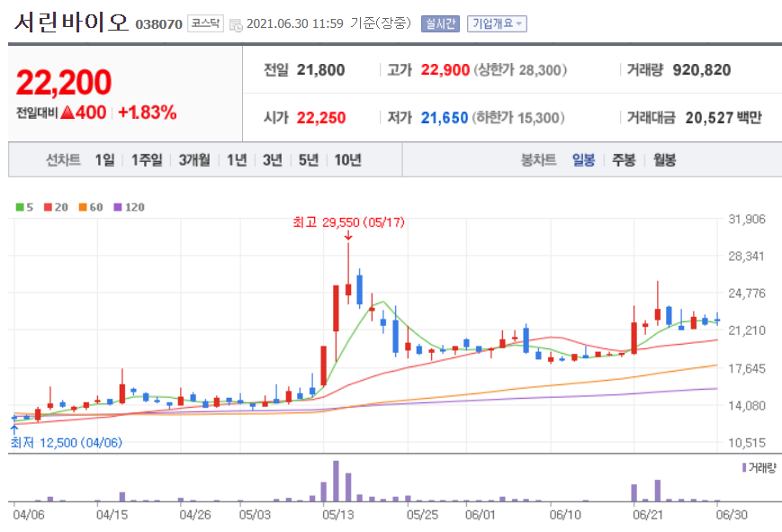Viewport: 782px width, 532px height.
Task: Click the orange 60-day moving average swatch
Action: pyautogui.click(x=83, y=207)
